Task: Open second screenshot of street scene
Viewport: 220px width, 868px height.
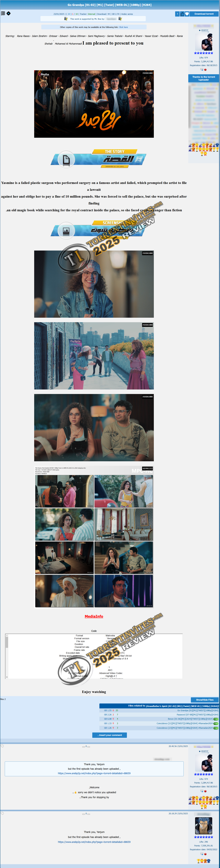Action: coord(94,356)
